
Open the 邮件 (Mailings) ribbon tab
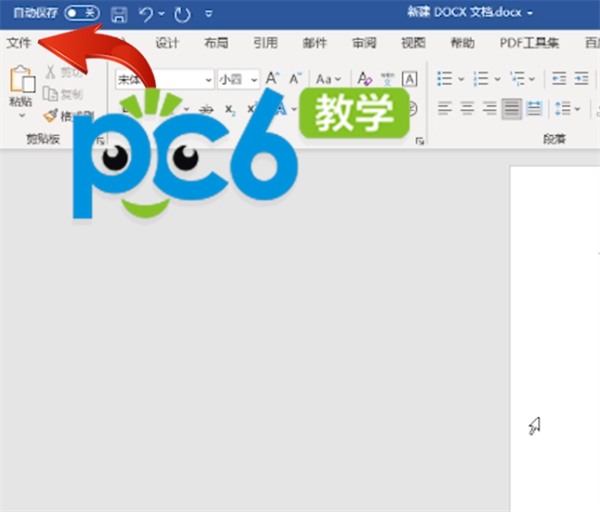(x=315, y=42)
